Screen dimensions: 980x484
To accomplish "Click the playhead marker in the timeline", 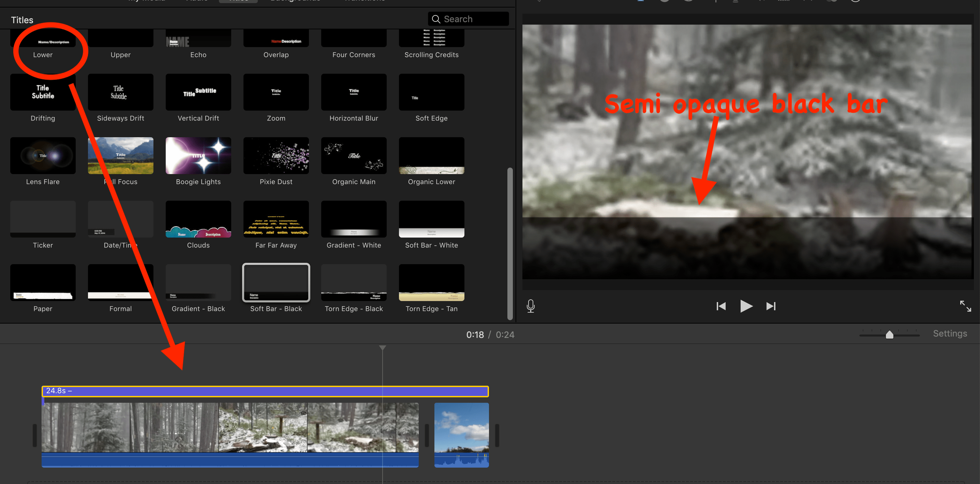I will [382, 348].
